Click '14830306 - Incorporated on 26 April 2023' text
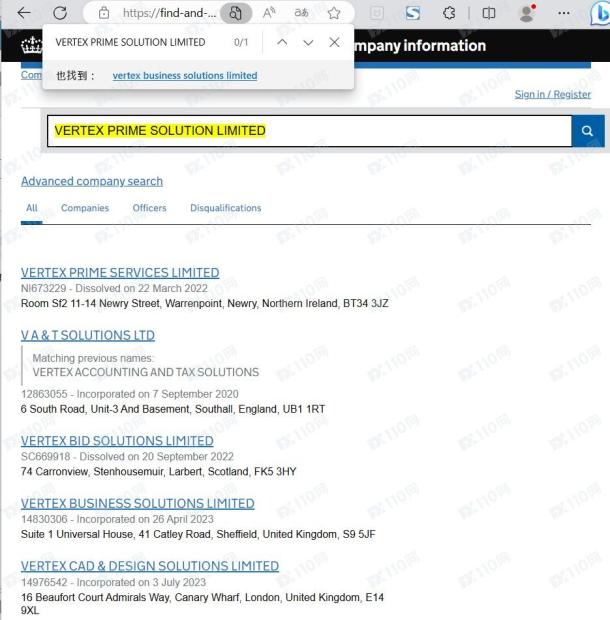610x620 pixels. (x=117, y=519)
